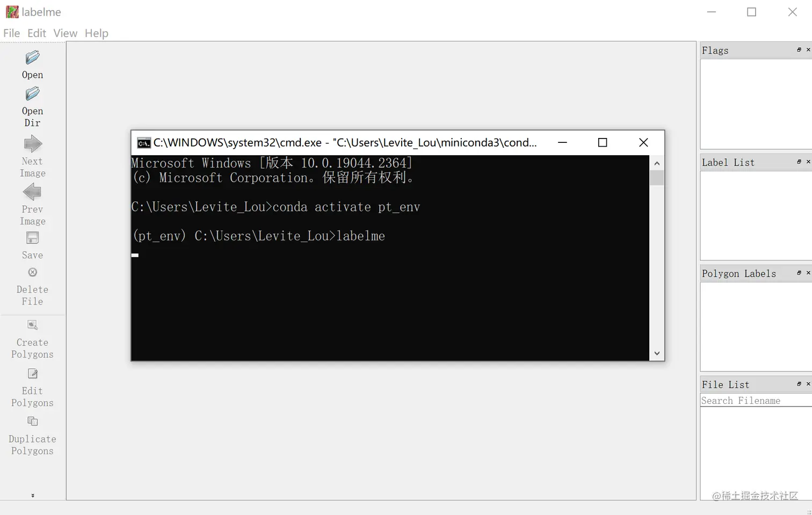This screenshot has width=812, height=515.
Task: Minimize the labelme window
Action: coord(712,12)
